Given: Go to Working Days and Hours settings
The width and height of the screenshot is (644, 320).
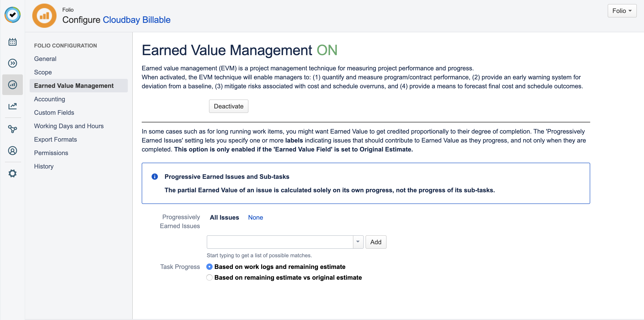Looking at the screenshot, I should (69, 126).
